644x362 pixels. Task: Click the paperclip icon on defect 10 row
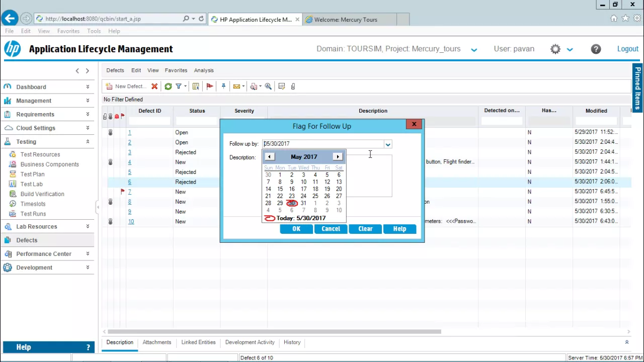click(110, 221)
